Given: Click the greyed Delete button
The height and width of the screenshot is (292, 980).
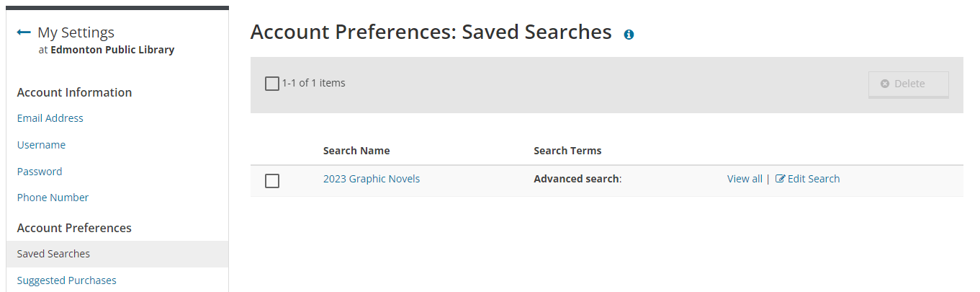Looking at the screenshot, I should click(x=909, y=84).
